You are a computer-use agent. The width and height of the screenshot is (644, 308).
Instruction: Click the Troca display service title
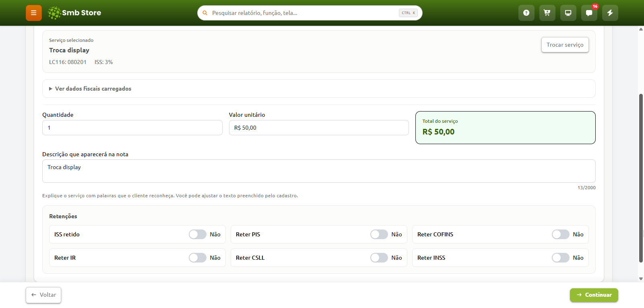click(x=69, y=50)
